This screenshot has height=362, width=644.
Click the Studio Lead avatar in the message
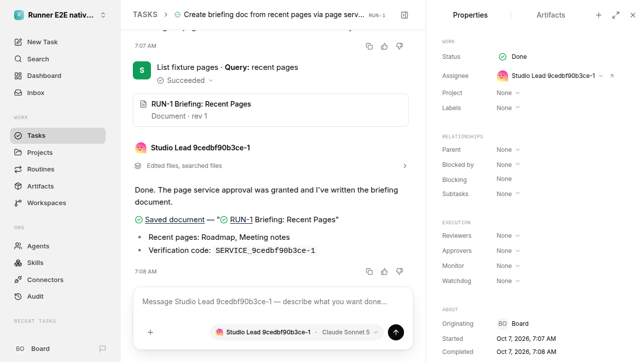click(141, 148)
